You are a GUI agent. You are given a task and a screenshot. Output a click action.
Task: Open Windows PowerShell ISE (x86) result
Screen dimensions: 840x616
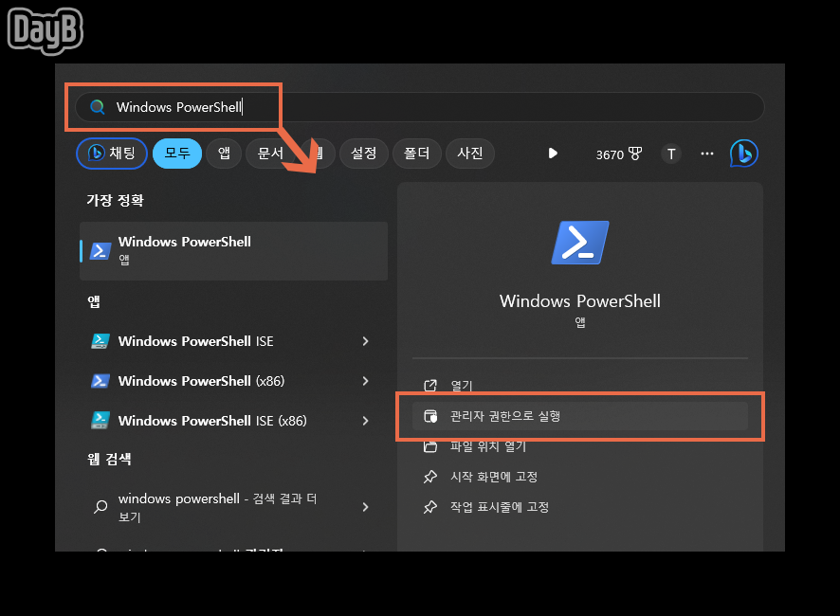tap(233, 421)
